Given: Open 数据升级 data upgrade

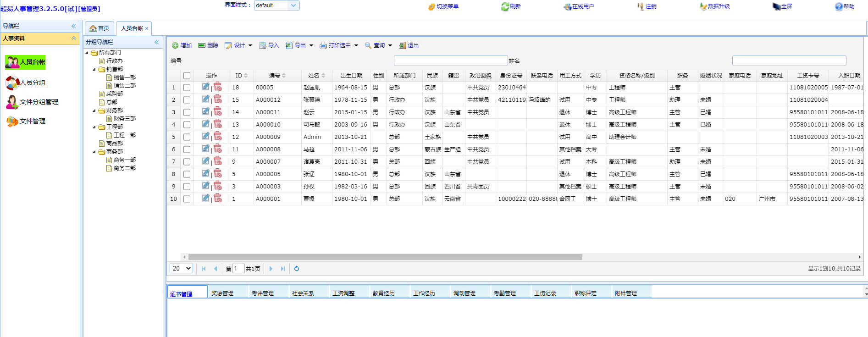Looking at the screenshot, I should [x=715, y=6].
